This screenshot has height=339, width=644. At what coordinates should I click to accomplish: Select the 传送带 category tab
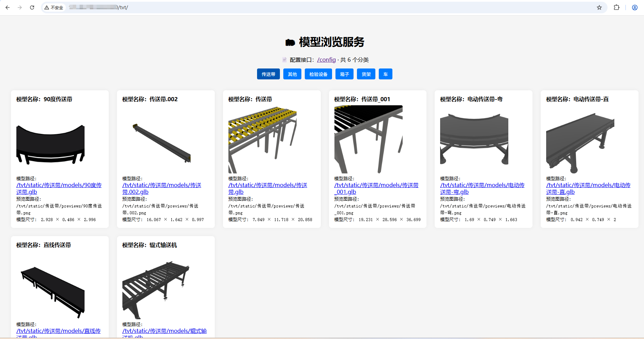click(268, 74)
